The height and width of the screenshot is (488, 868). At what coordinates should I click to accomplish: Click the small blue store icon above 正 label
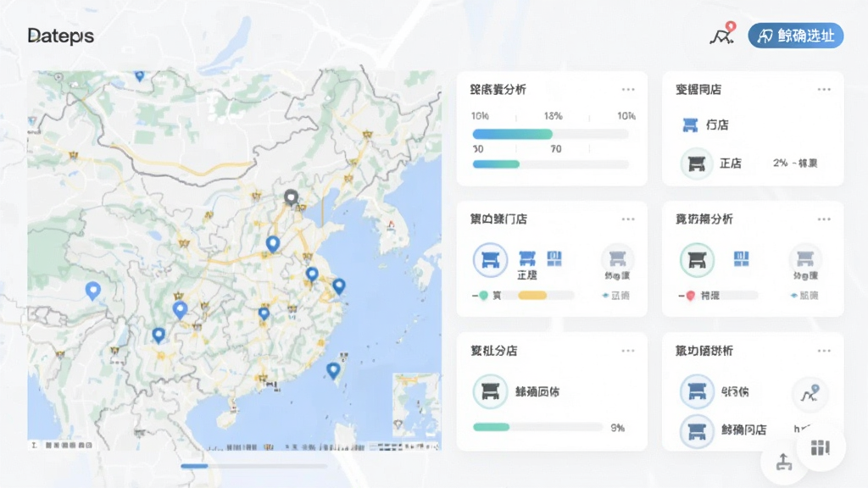[x=527, y=258]
